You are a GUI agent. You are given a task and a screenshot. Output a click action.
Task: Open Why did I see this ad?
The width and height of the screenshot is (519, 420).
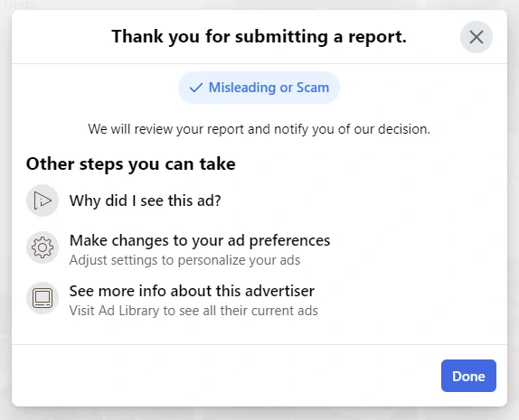click(145, 201)
